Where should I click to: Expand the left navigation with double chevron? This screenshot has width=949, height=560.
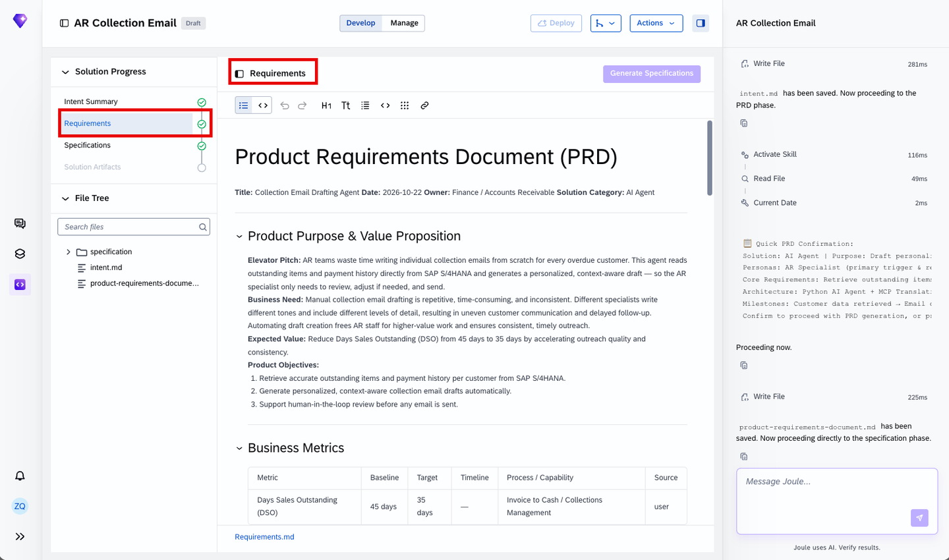tap(20, 536)
